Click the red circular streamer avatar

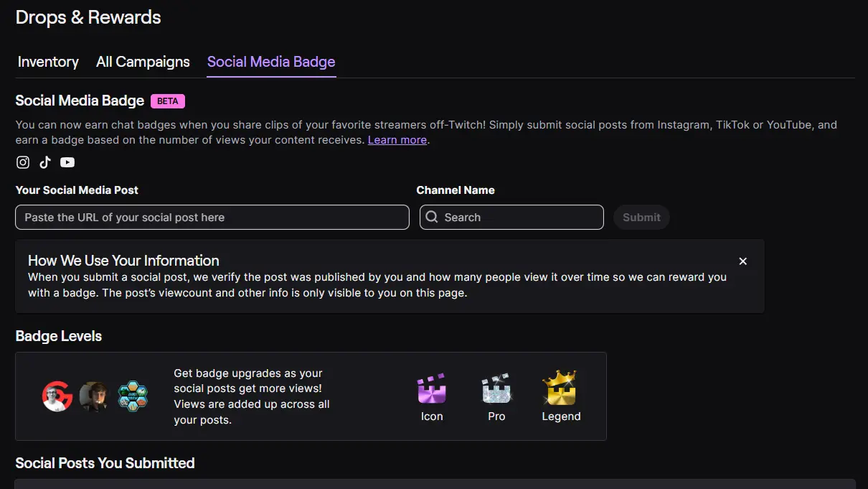click(x=57, y=396)
